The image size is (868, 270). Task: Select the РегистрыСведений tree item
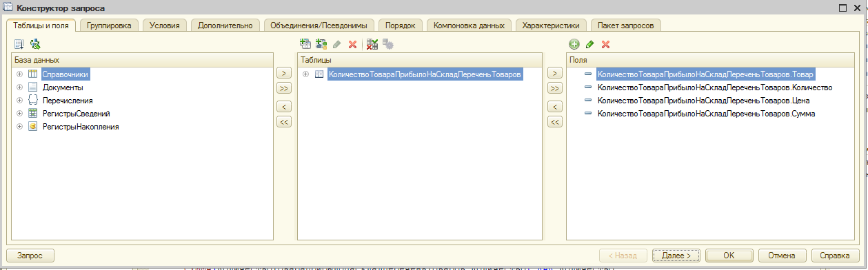click(76, 114)
